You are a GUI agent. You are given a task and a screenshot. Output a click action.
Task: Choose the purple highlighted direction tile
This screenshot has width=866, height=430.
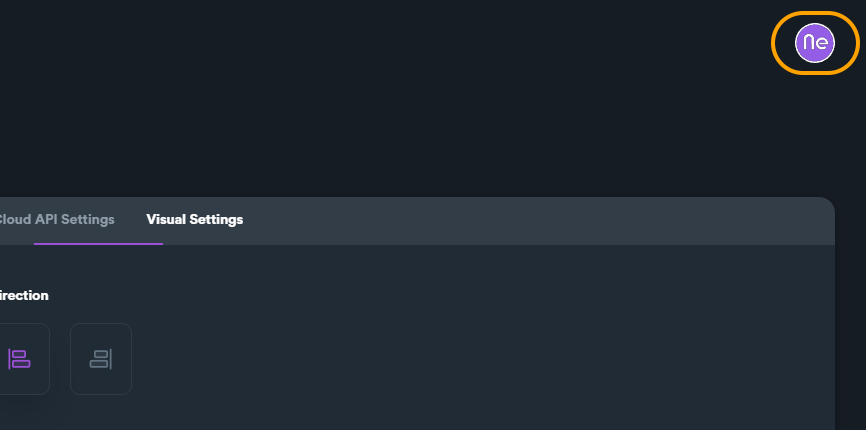tap(19, 358)
